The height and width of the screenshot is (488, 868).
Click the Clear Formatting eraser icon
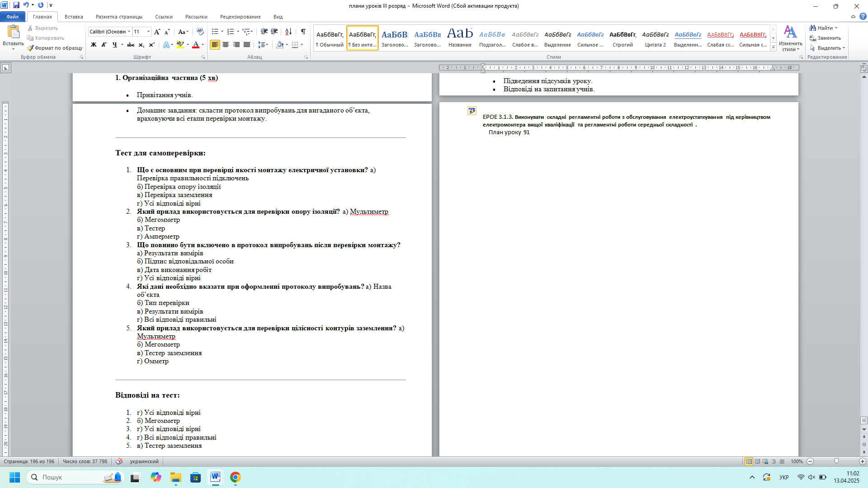tap(200, 32)
